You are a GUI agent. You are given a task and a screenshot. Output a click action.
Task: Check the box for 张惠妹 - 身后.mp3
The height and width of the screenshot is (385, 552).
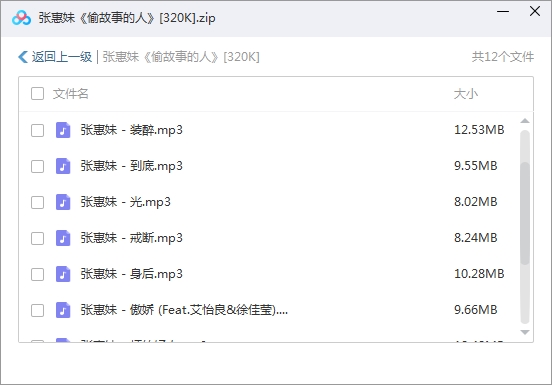37,274
